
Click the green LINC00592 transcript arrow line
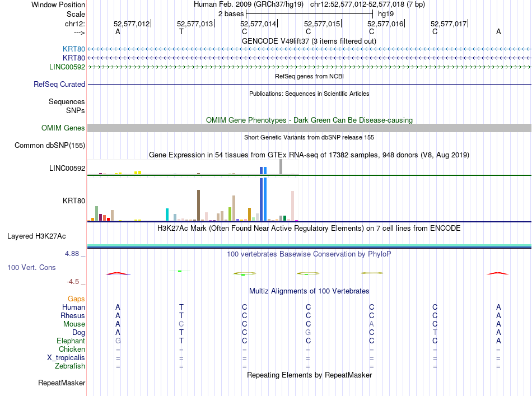[x=310, y=67]
